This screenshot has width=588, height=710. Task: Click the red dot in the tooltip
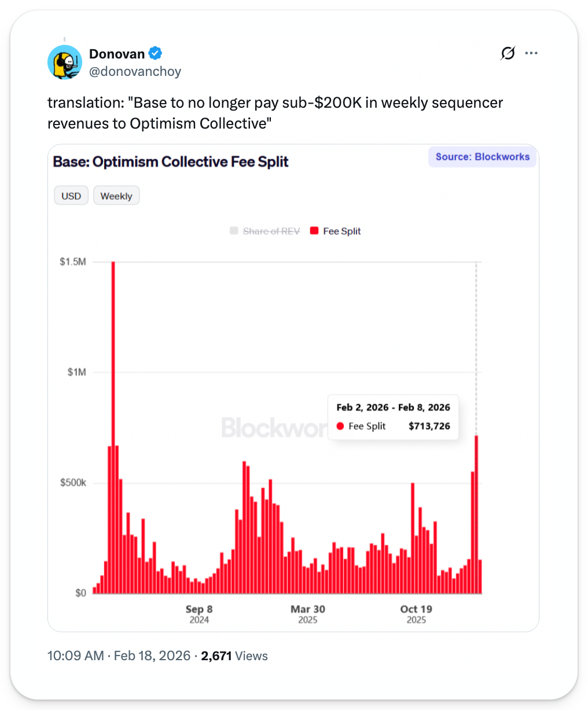click(340, 426)
